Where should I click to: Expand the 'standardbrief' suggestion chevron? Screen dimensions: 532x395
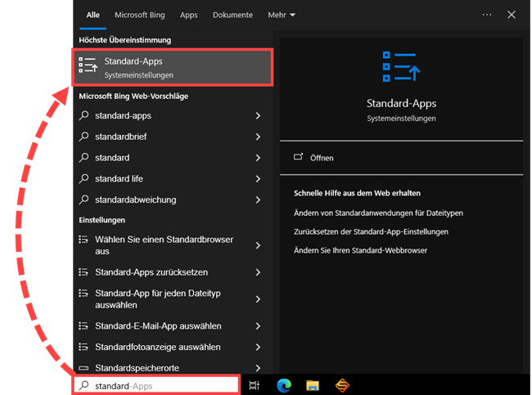coord(258,137)
